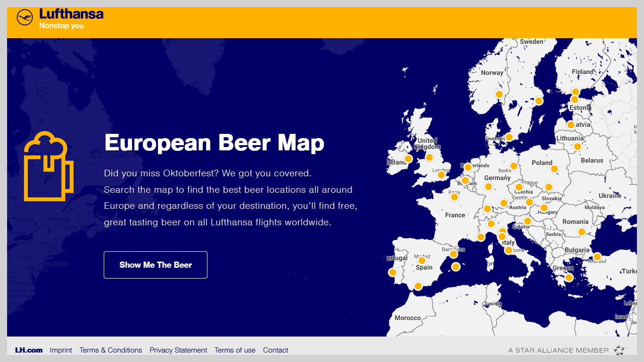Select the marker near Istanbul

pyautogui.click(x=597, y=257)
